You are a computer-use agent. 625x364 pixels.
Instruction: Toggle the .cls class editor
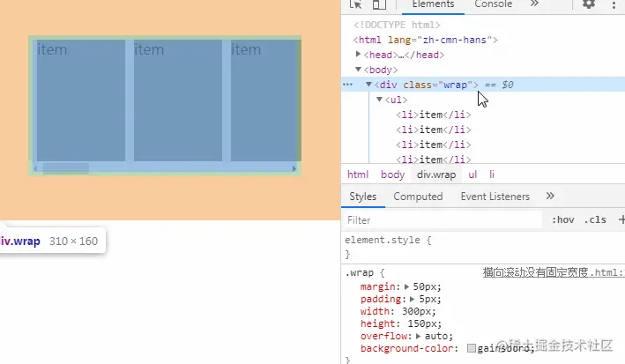[595, 219]
